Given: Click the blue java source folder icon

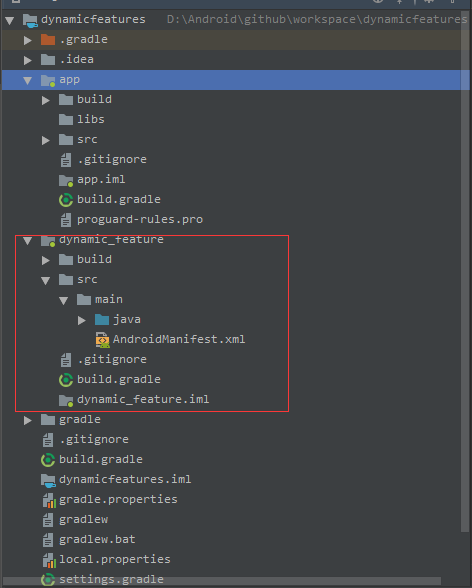Looking at the screenshot, I should click(x=102, y=319).
